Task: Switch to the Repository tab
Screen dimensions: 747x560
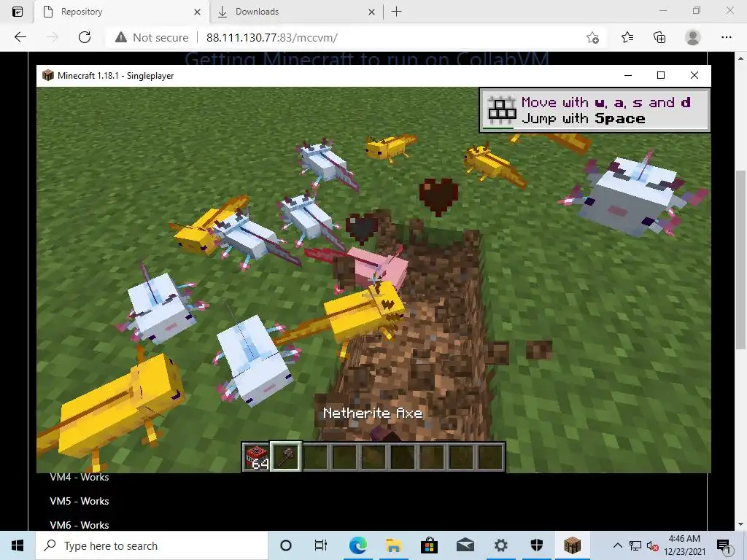Action: coord(122,12)
